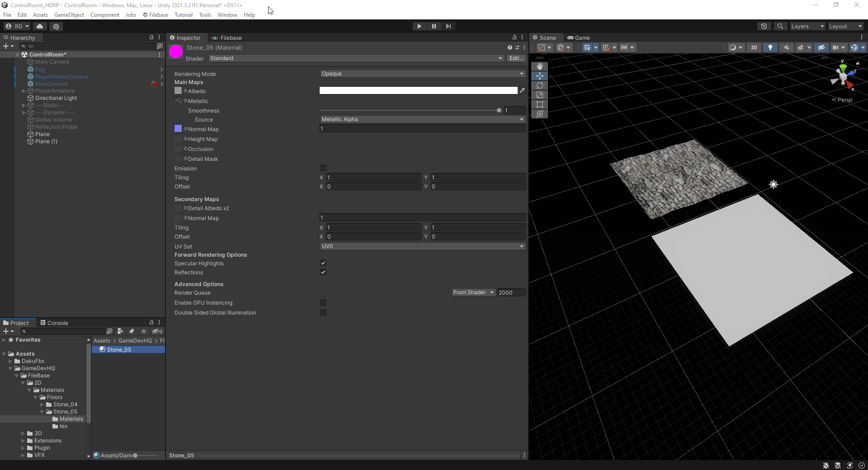Enable the Emission checkbox
This screenshot has width=868, height=470.
click(323, 168)
